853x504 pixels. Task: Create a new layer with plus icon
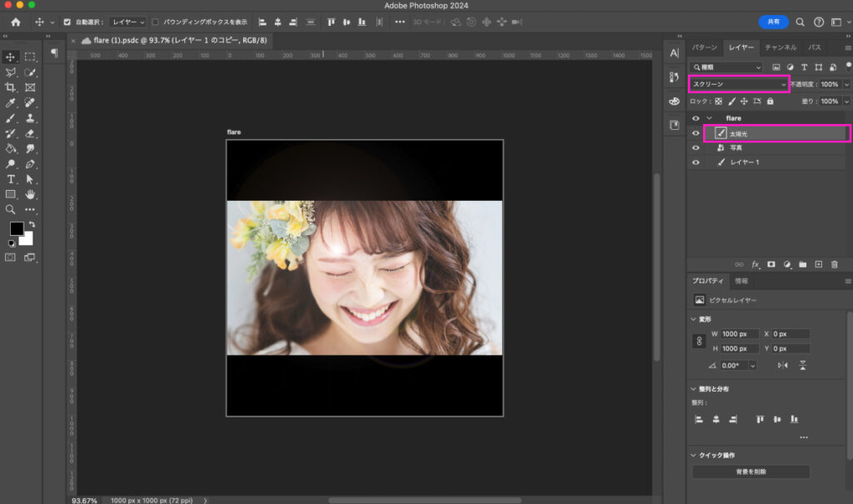[819, 264]
